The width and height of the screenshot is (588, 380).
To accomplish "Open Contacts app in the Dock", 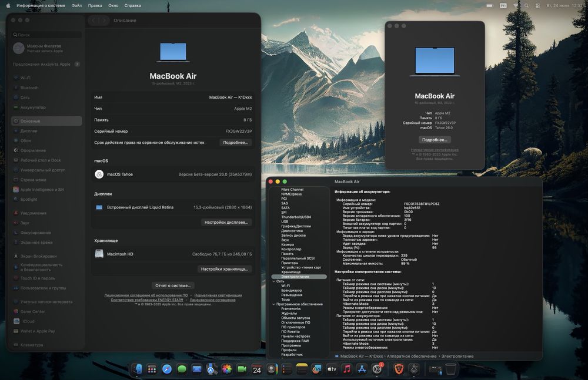I will pos(272,369).
